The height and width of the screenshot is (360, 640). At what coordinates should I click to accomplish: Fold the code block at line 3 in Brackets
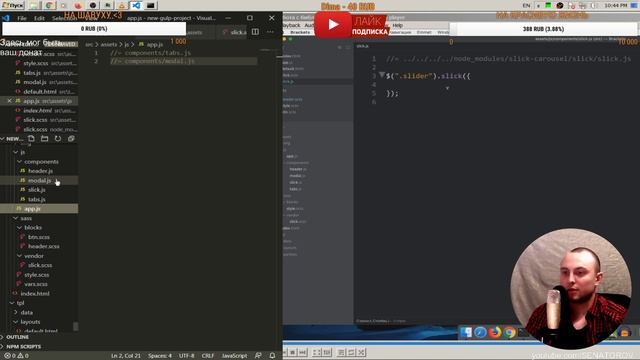382,75
